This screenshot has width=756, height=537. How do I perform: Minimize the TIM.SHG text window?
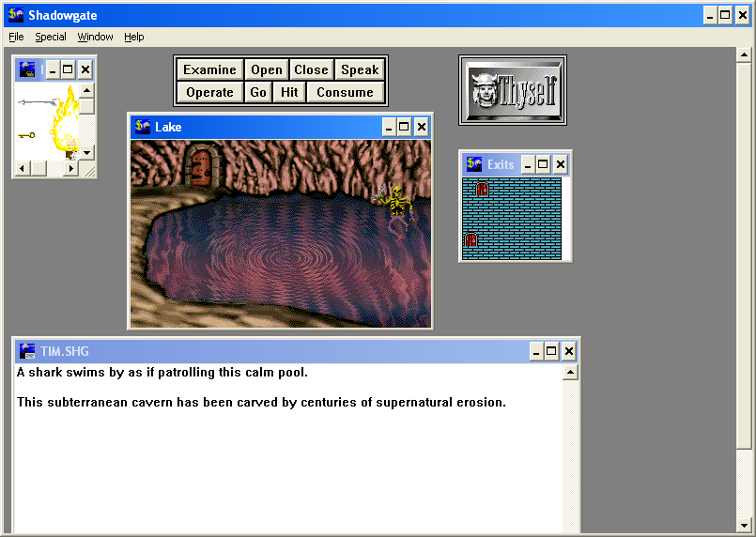[536, 351]
